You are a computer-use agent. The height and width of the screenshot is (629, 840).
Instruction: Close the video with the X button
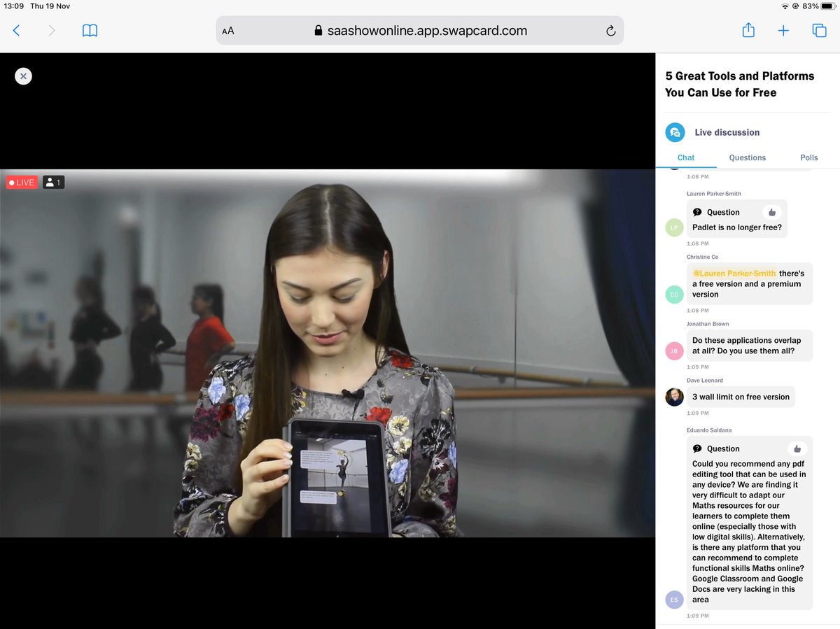(x=23, y=76)
